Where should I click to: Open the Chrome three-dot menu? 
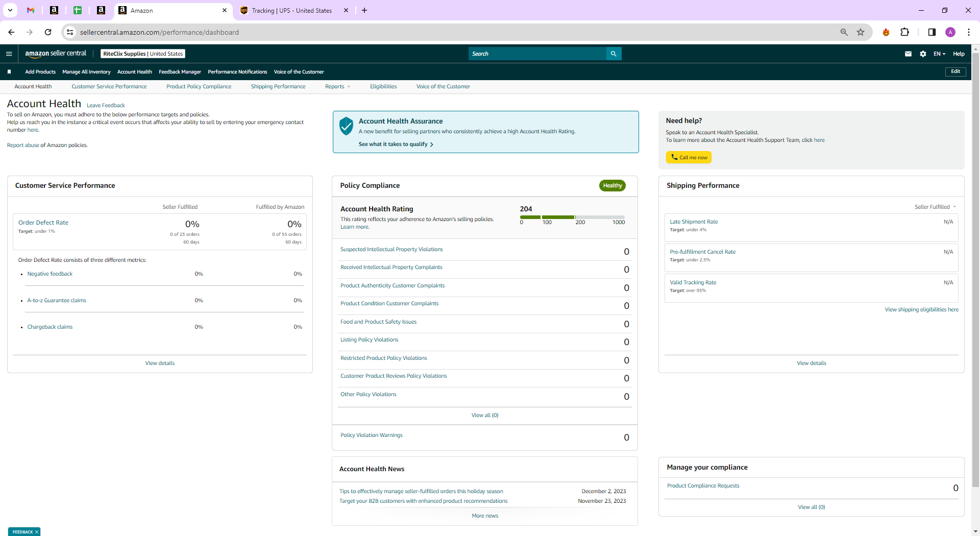(968, 32)
